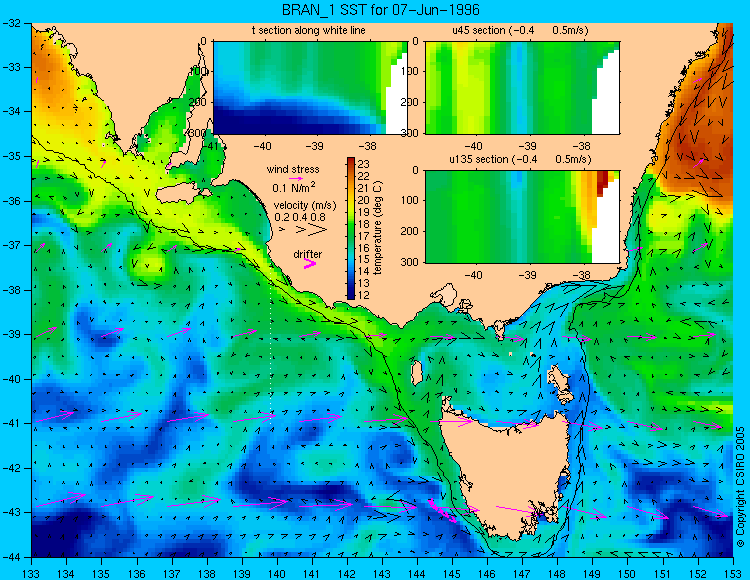Click the red warm core in the u135 section
This screenshot has height=580, width=750.
coord(602,182)
